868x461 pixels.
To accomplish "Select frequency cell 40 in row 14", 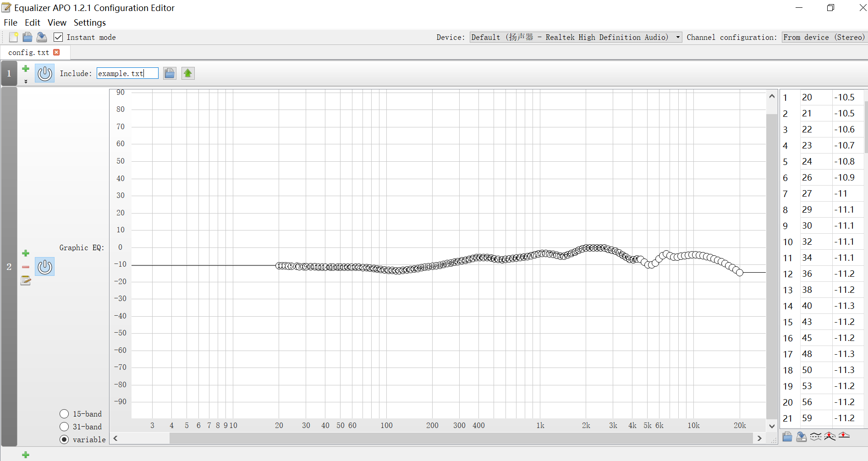I will 816,306.
